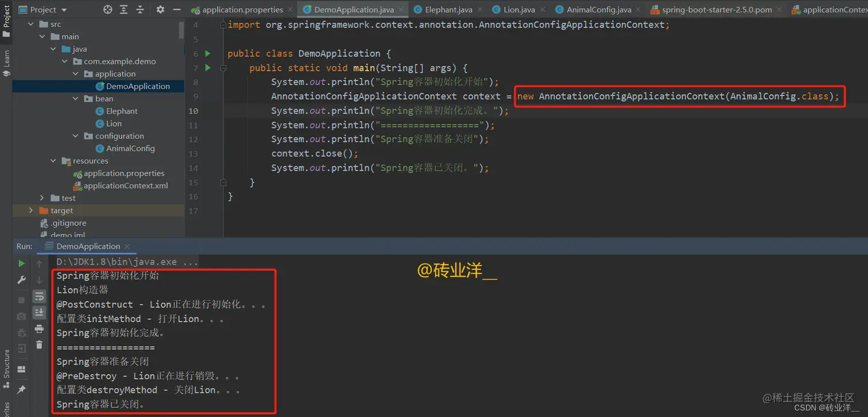The image size is (868, 417).
Task: Run class from gutter arrow at line 6
Action: pos(208,53)
